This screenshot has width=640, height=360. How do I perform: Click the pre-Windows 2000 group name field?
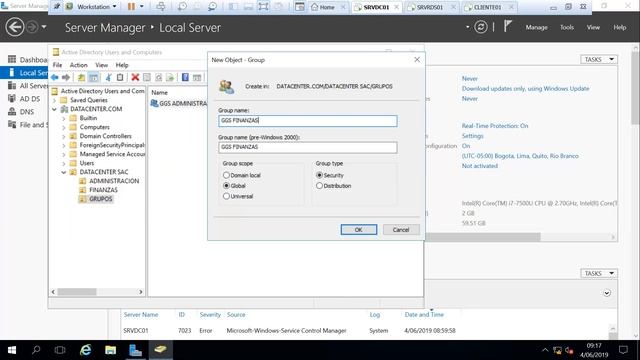(x=308, y=147)
